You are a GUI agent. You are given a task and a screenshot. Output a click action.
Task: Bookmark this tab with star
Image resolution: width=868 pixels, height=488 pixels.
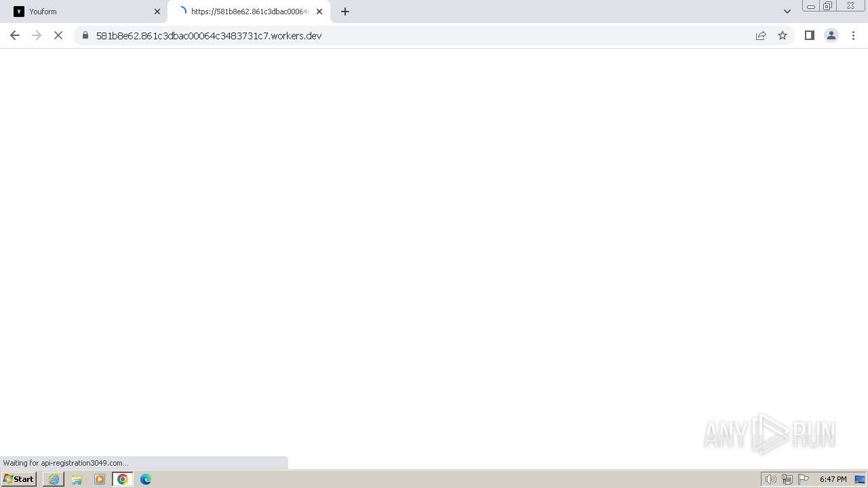[x=783, y=35]
